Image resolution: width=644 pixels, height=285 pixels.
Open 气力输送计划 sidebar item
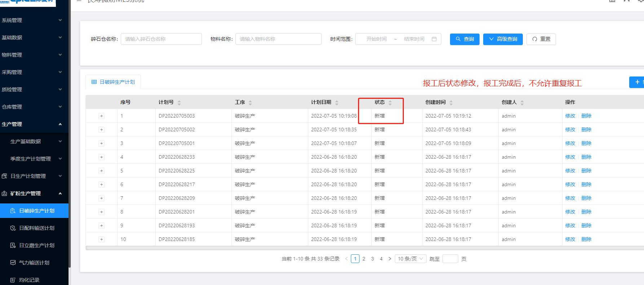click(x=34, y=263)
